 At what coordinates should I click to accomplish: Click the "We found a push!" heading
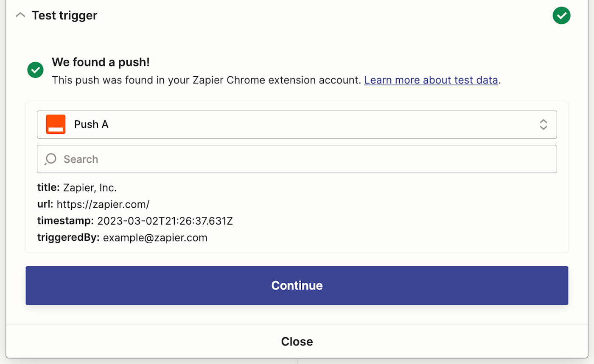[x=101, y=62]
